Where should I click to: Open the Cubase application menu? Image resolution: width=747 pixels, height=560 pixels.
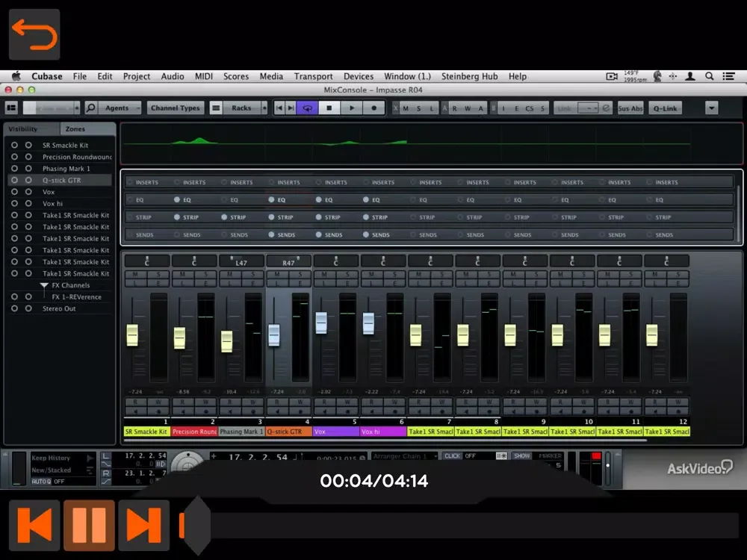coord(46,76)
